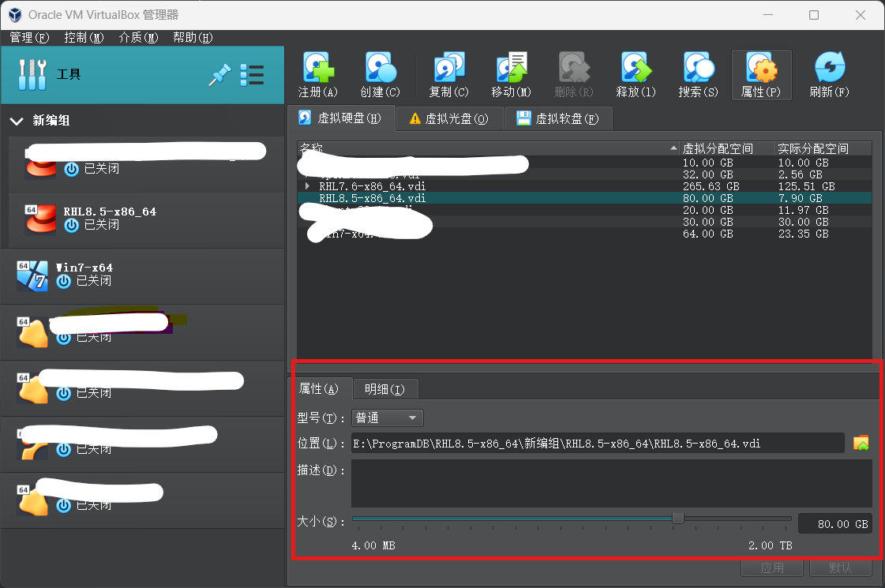This screenshot has width=885, height=588.
Task: Click the 位置 location path field
Action: [598, 444]
